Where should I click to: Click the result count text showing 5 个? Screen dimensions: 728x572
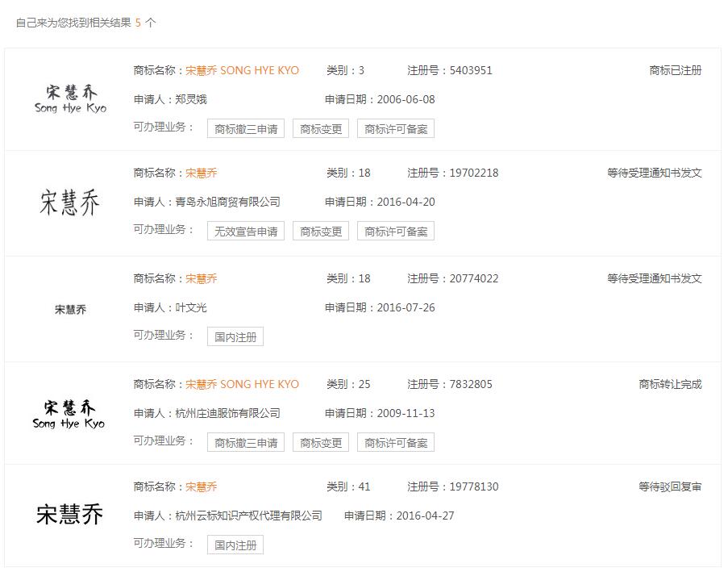[x=145, y=23]
